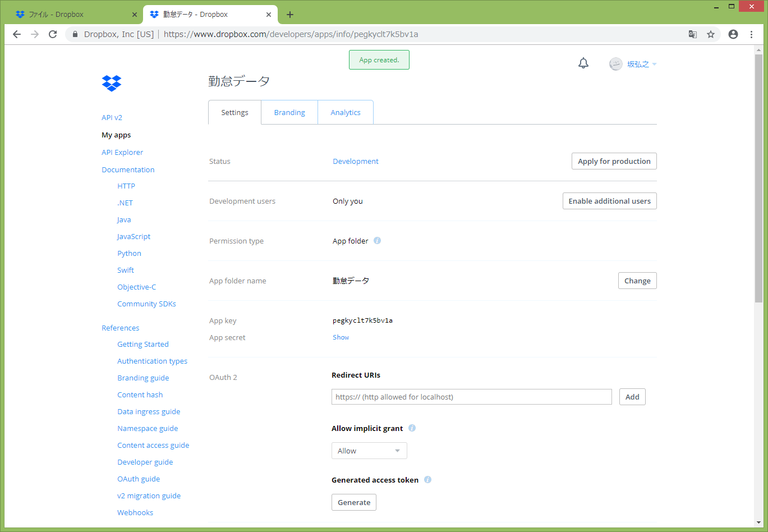Open .NET documentation
This screenshot has height=532, width=768.
125,203
